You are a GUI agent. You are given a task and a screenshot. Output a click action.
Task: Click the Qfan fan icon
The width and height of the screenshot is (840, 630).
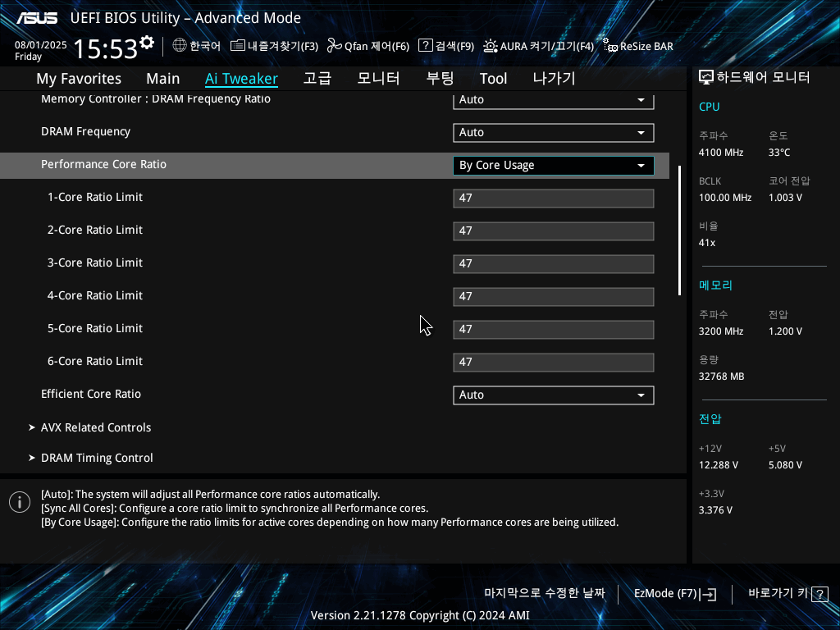coord(335,46)
